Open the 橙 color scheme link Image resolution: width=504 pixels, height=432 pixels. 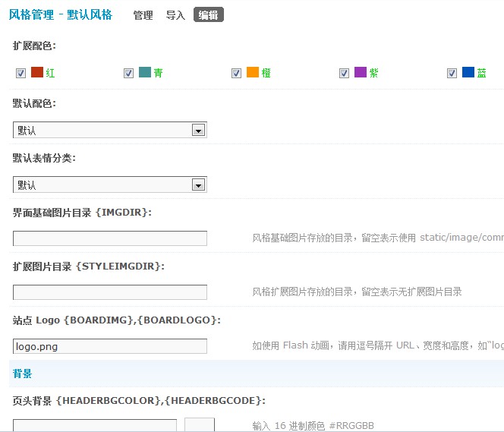266,73
